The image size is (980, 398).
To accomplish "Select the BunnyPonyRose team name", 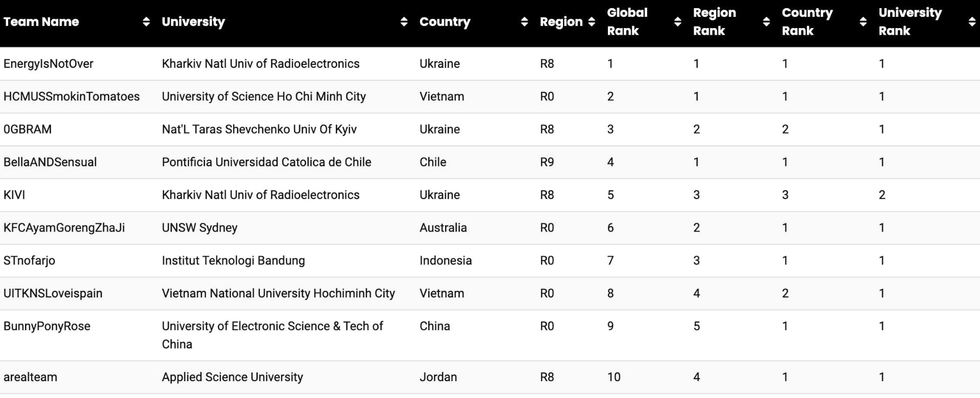I will (47, 326).
